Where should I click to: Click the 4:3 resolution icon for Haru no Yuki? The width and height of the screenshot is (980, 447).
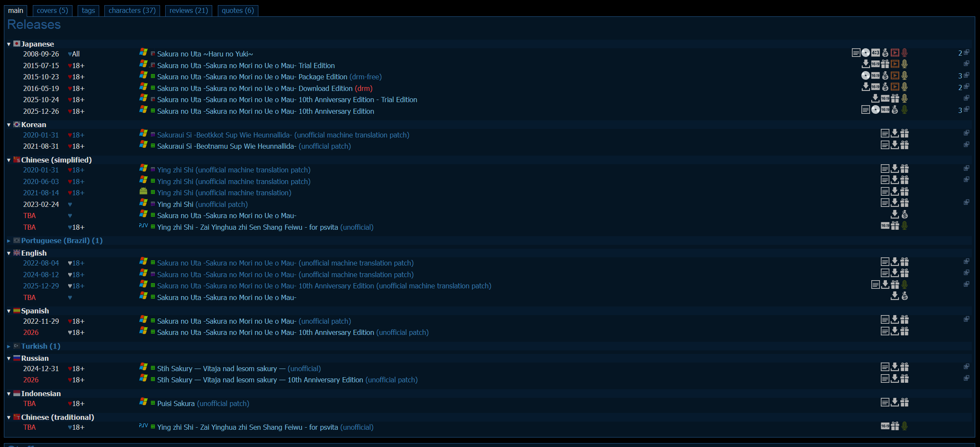click(x=875, y=53)
